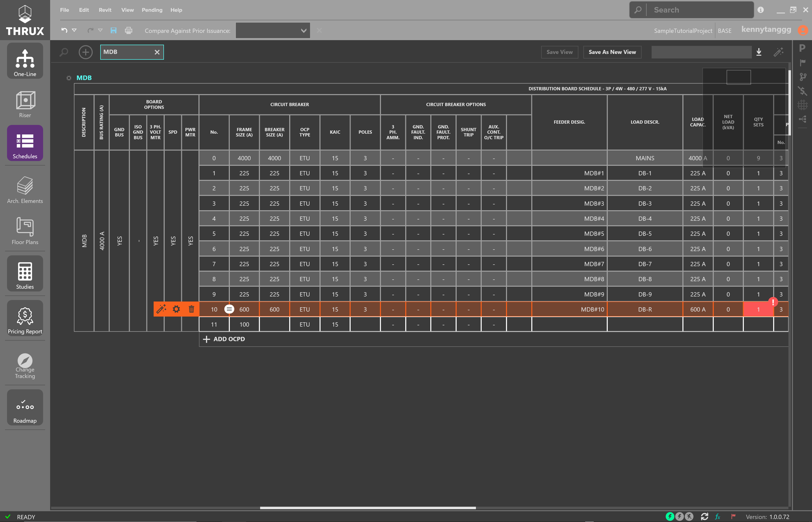Click the view name field beside Save As
Screen dimensions: 812x522
[701, 52]
